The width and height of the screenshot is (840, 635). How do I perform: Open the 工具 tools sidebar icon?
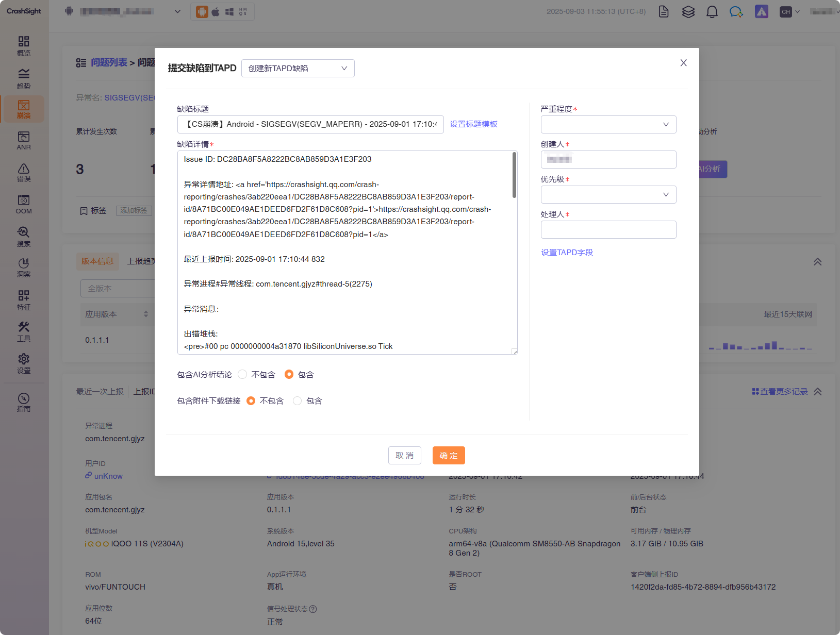[24, 331]
